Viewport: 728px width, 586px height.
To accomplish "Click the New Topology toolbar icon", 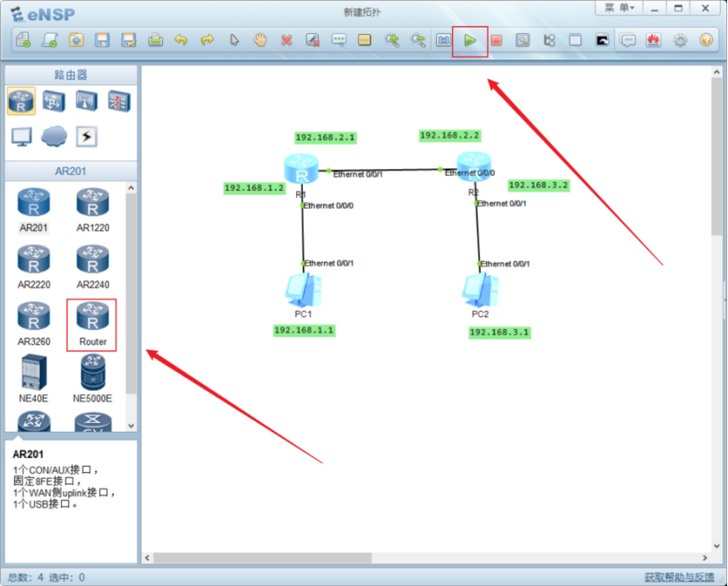I will tap(23, 40).
